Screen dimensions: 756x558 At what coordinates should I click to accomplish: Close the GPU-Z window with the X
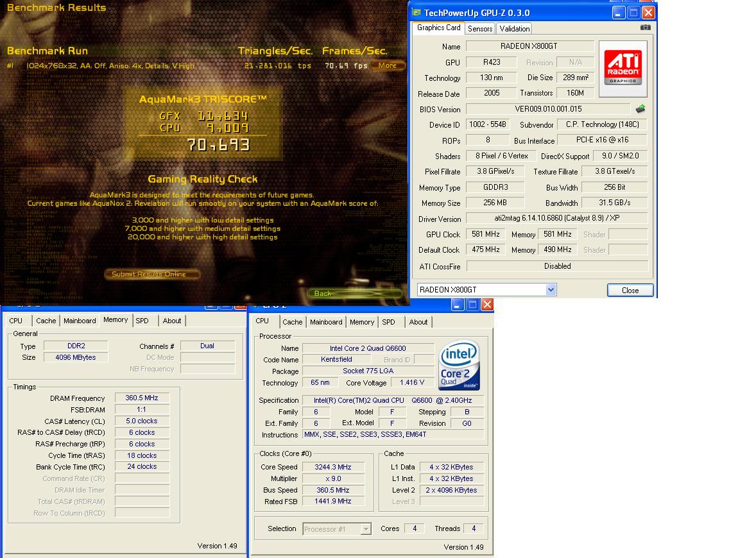(648, 13)
